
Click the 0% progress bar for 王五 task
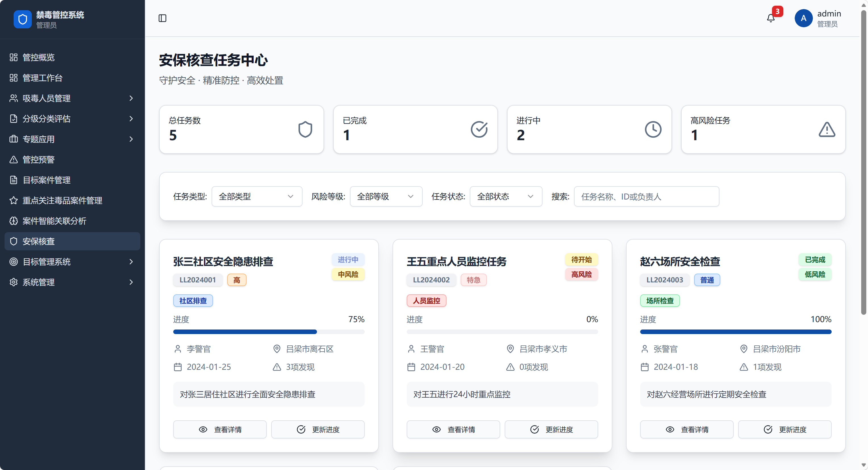point(502,331)
